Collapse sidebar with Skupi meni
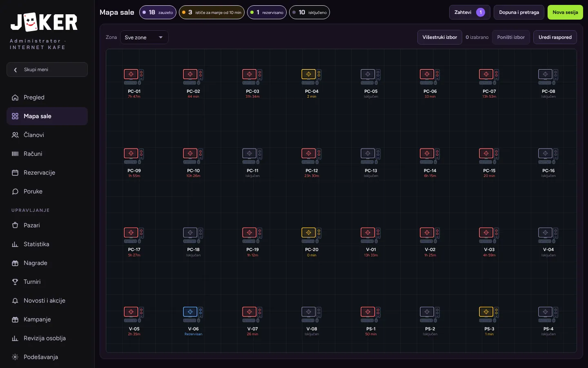 pyautogui.click(x=47, y=70)
